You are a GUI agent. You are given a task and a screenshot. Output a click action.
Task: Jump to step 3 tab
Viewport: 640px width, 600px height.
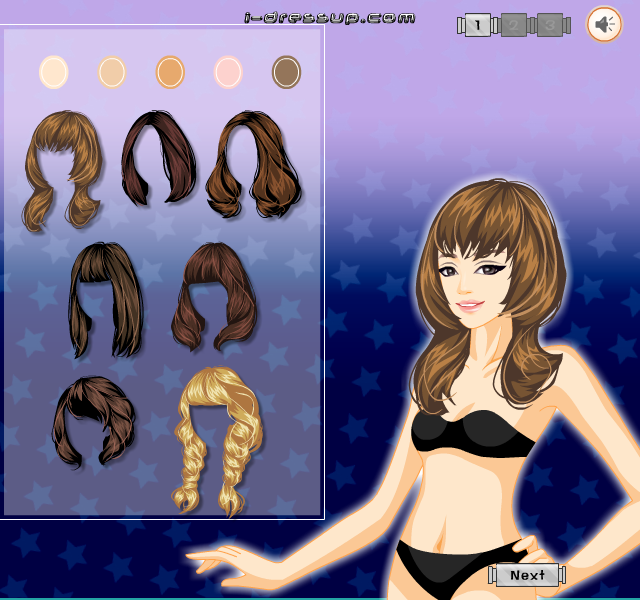coord(549,25)
